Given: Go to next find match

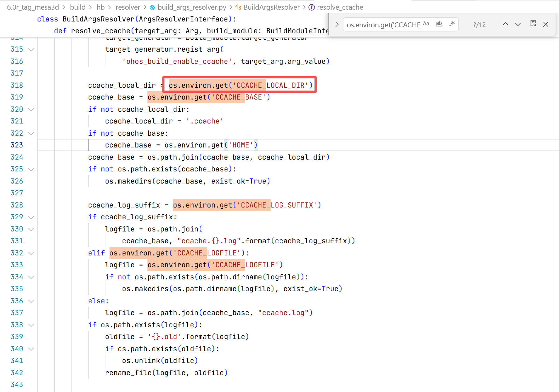Looking at the screenshot, I should [x=518, y=24].
